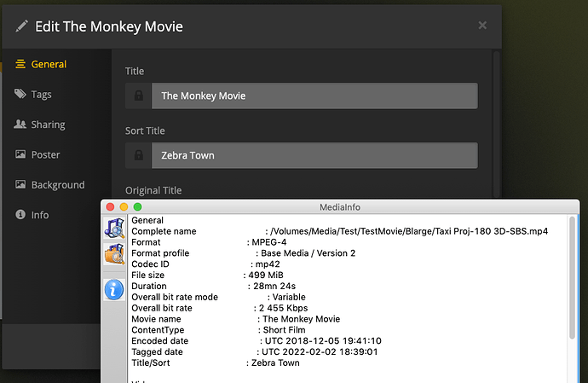Screen dimensions: 588x383
Task: Click the MediaInfo window title bar text
Action: point(340,207)
